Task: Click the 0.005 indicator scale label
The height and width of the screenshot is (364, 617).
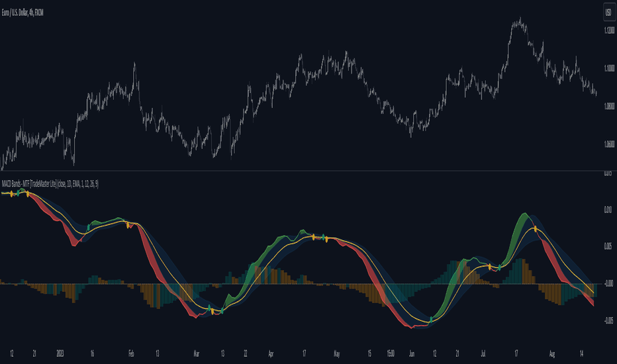Action: pos(608,247)
